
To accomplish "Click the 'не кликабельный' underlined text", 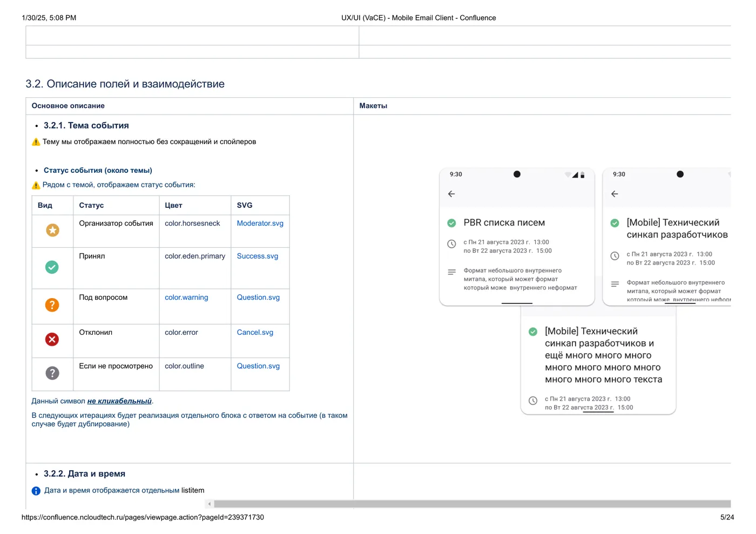I will click(119, 401).
